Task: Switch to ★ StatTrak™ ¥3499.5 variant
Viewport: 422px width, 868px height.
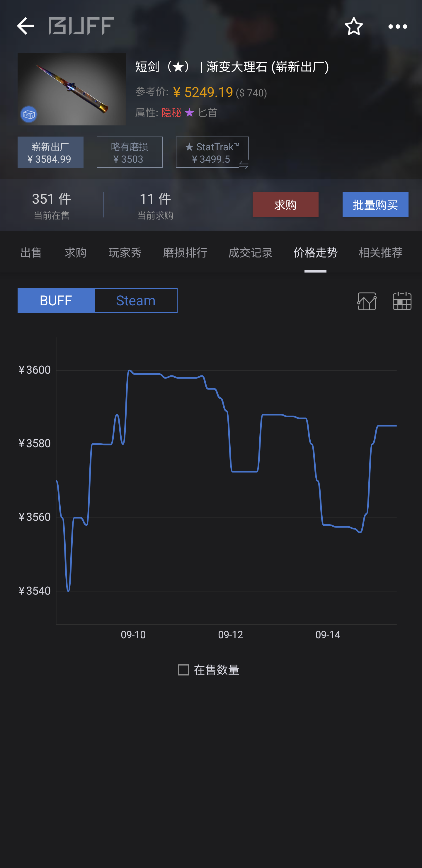Action: [212, 152]
